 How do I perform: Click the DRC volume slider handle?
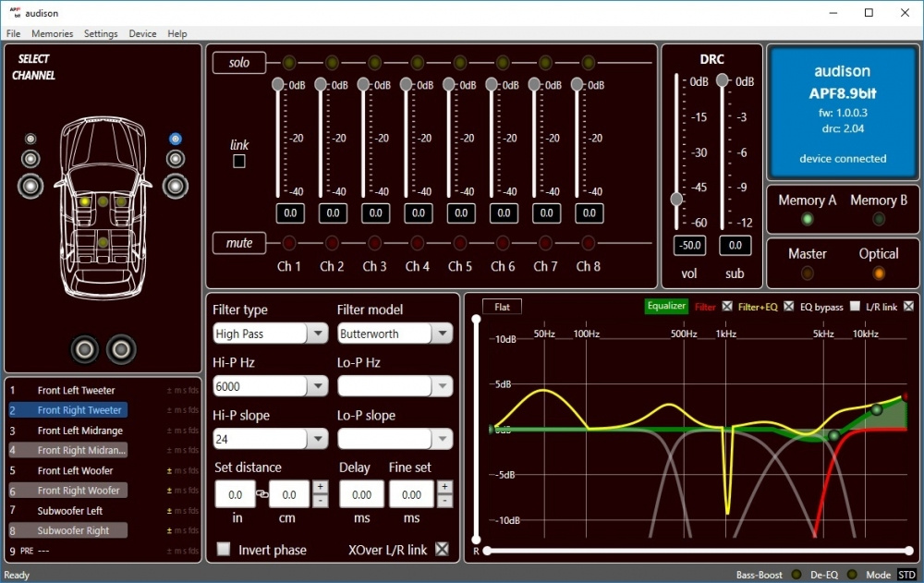[x=675, y=197]
